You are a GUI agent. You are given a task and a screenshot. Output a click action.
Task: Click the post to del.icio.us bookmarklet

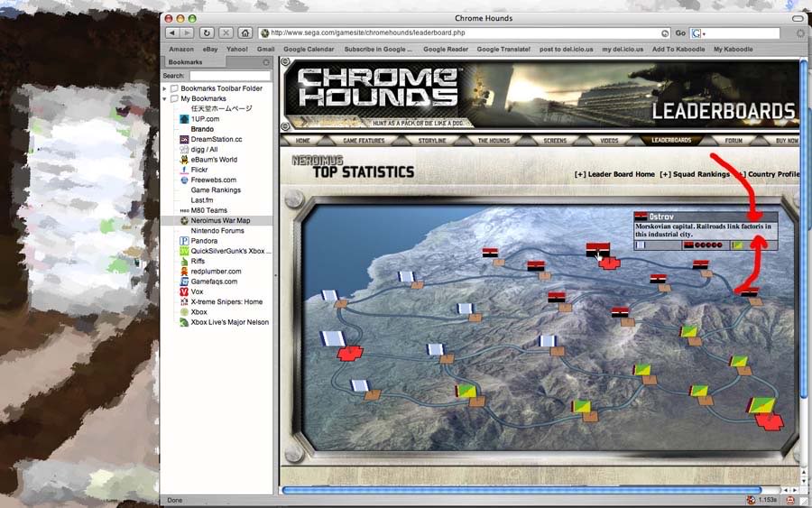566,50
